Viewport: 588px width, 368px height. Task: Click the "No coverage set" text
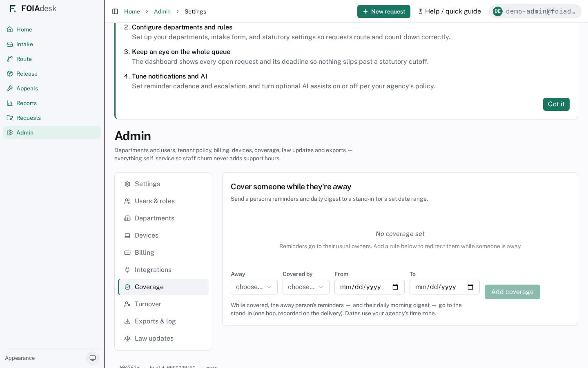[400, 234]
